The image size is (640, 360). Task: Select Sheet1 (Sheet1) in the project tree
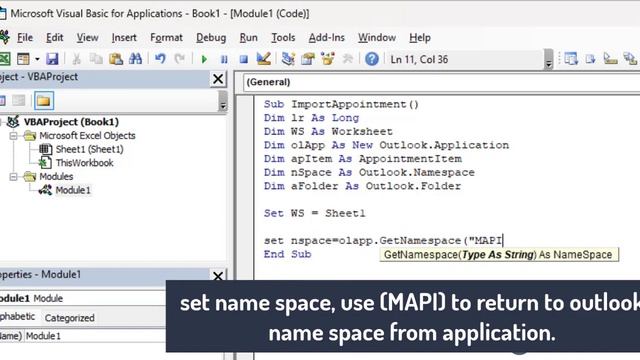pyautogui.click(x=89, y=149)
